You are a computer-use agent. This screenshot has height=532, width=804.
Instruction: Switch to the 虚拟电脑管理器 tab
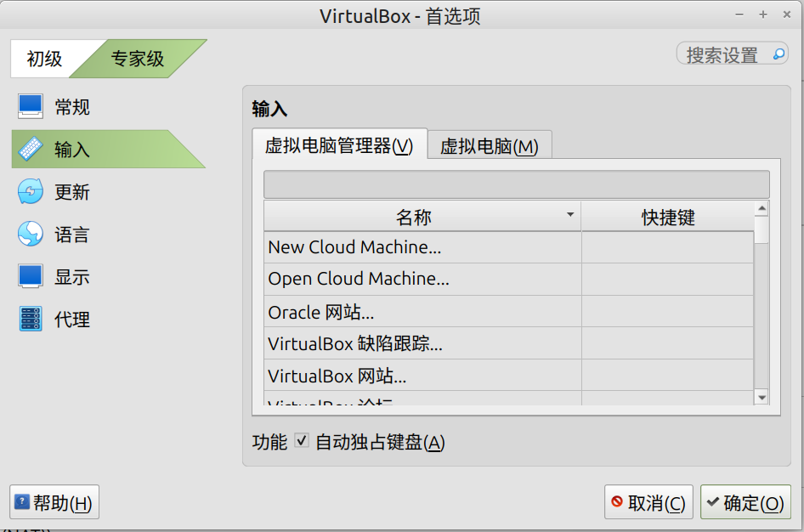(339, 145)
